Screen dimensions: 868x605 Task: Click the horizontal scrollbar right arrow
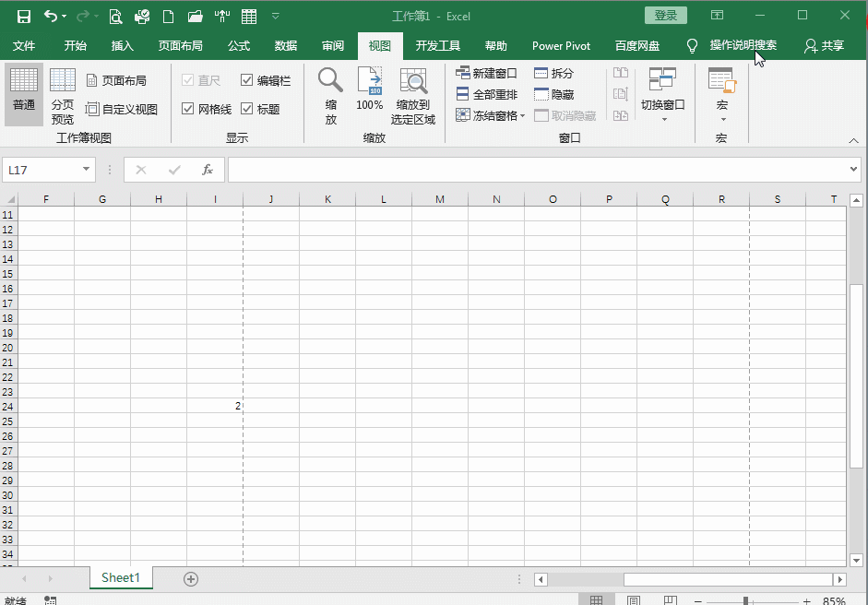click(840, 579)
